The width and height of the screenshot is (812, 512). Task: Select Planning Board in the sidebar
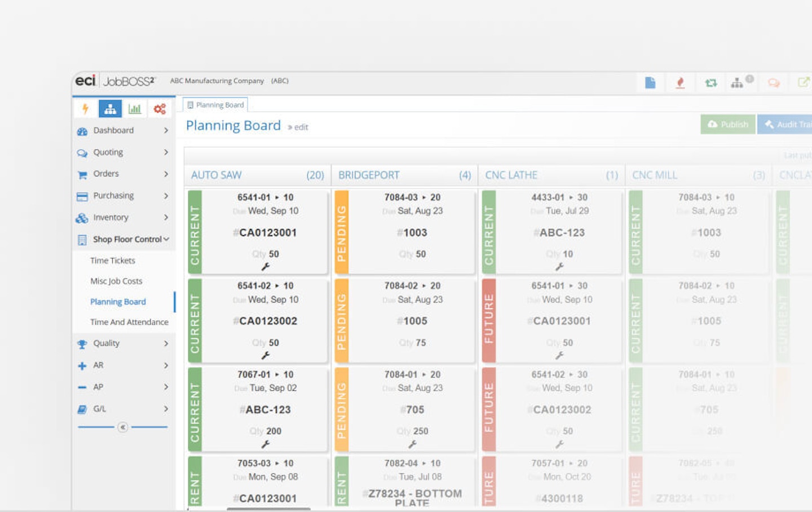[118, 302]
